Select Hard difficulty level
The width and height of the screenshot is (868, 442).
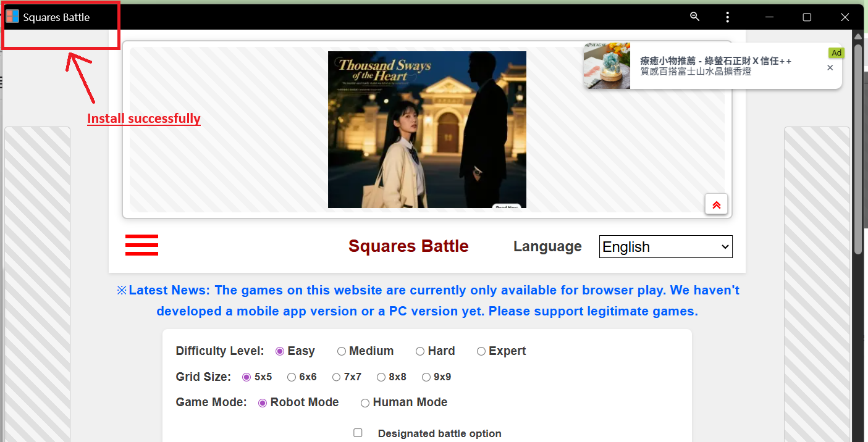[420, 351]
